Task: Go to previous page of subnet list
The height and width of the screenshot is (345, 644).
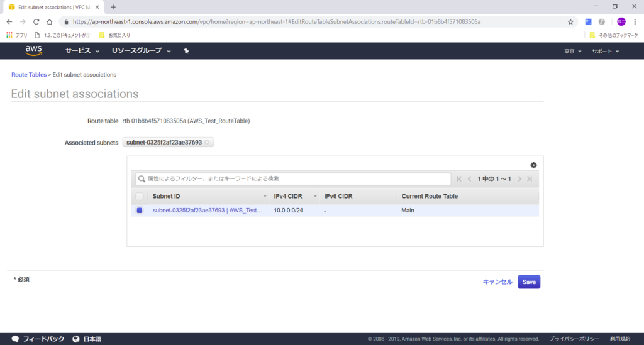Action: click(x=469, y=179)
